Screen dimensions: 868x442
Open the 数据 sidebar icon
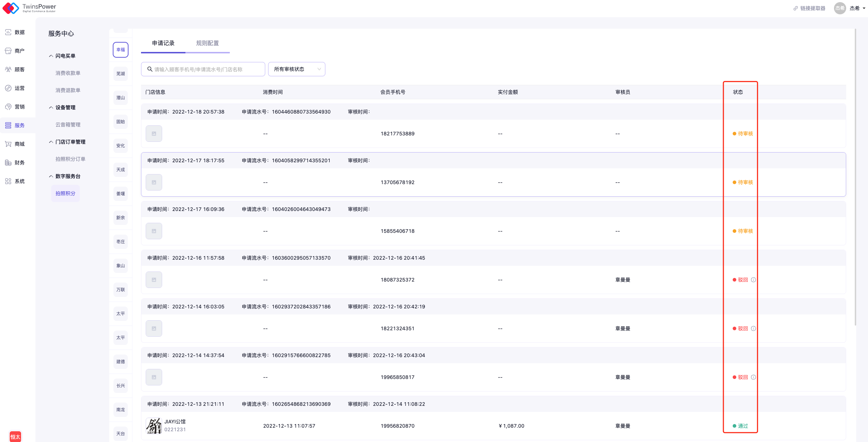[x=8, y=32]
